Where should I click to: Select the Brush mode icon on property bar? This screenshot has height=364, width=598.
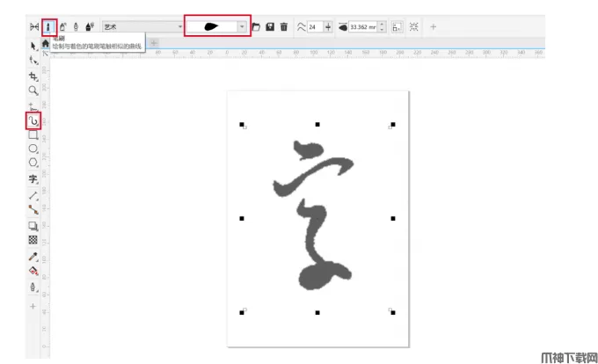pos(48,26)
